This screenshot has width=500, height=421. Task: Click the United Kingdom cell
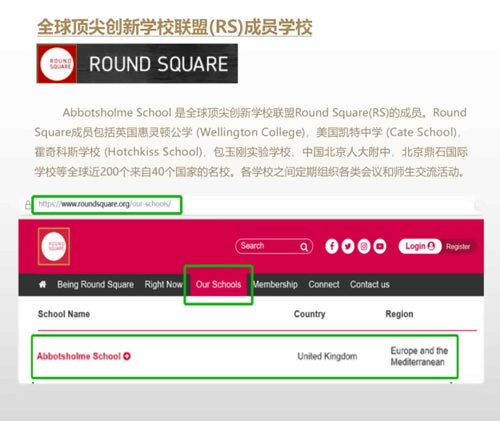pyautogui.click(x=327, y=356)
